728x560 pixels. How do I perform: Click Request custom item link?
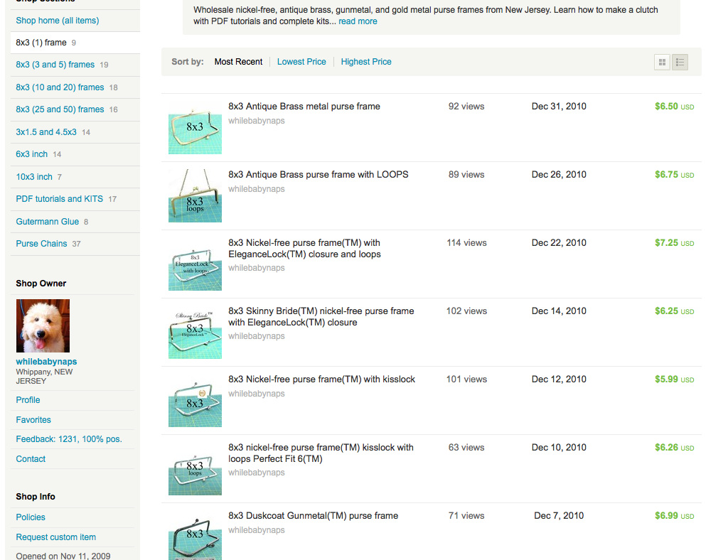click(x=55, y=537)
